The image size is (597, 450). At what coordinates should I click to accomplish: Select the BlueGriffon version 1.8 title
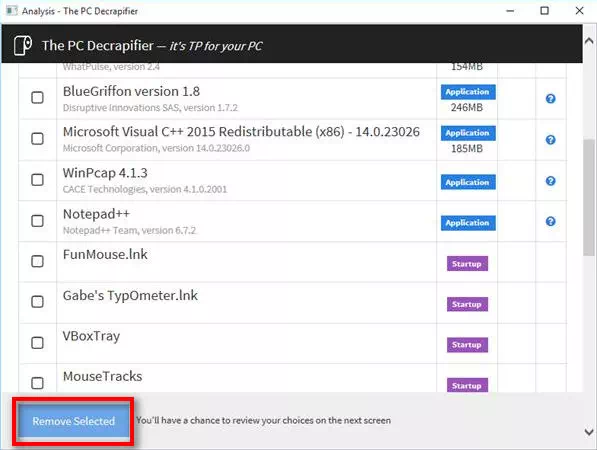tap(131, 91)
